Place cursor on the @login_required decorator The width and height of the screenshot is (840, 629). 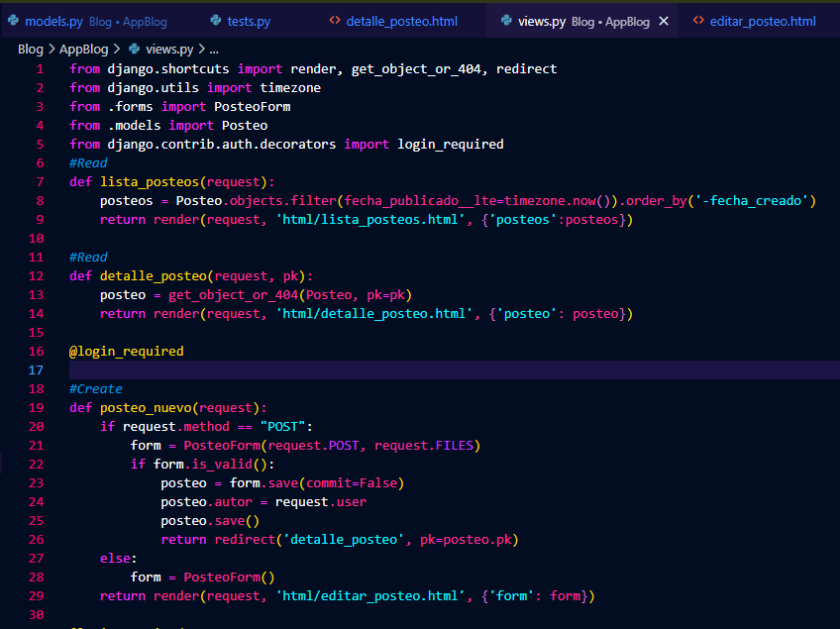[x=126, y=351]
